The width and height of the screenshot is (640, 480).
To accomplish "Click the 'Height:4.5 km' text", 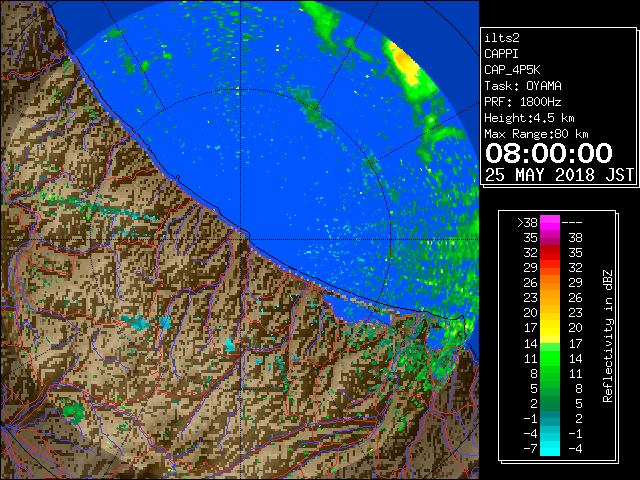I will pos(529,118).
